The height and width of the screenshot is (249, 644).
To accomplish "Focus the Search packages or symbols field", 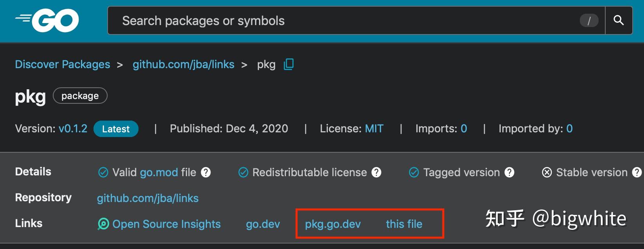I will [x=344, y=20].
